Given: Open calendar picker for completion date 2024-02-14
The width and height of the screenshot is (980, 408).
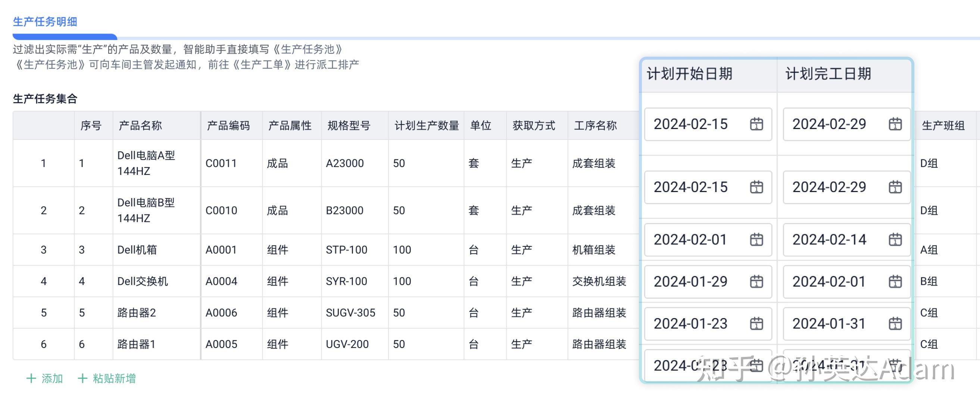Looking at the screenshot, I should click(895, 239).
